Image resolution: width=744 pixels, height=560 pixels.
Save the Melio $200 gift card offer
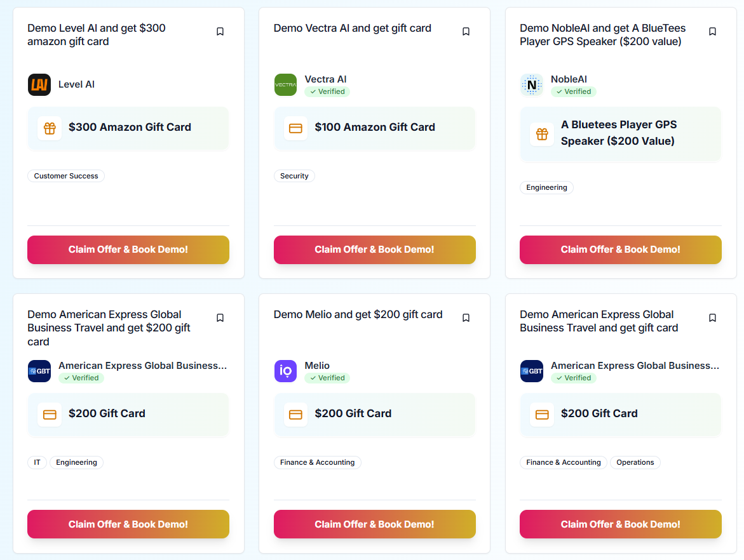tap(466, 318)
